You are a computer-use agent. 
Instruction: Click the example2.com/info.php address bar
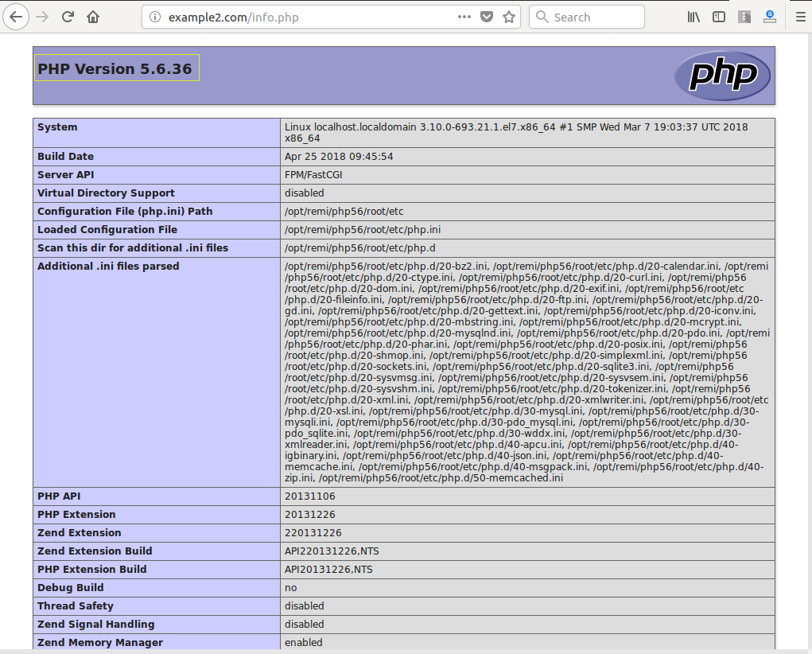coord(302,17)
